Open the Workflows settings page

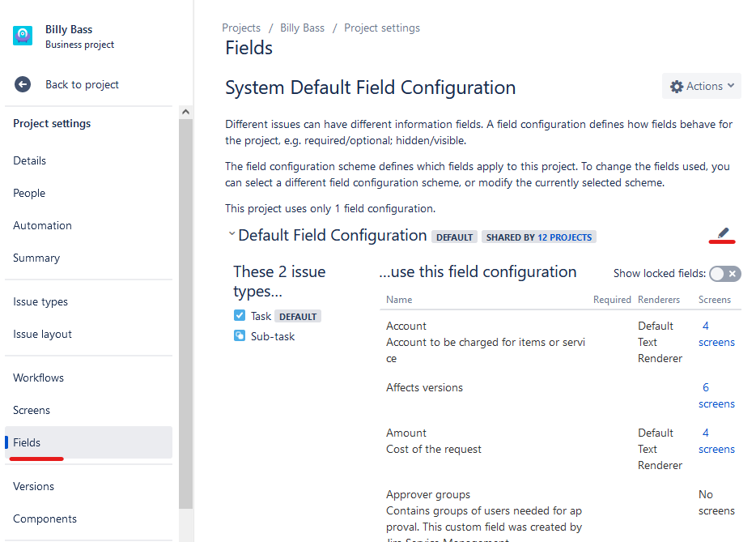coord(38,378)
